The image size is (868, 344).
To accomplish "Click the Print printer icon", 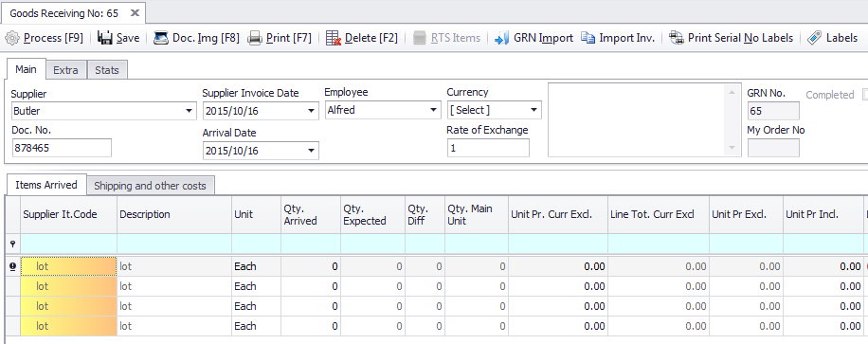I will click(254, 38).
